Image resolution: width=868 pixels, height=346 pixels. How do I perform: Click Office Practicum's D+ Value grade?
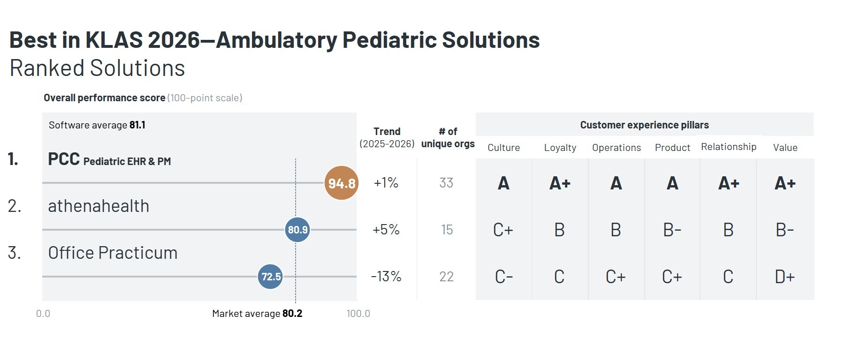tap(785, 277)
